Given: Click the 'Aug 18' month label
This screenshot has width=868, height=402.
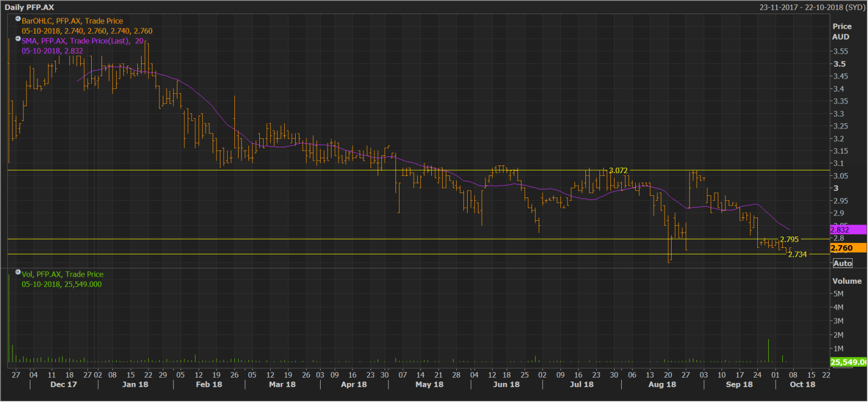Looking at the screenshot, I should coord(662,384).
